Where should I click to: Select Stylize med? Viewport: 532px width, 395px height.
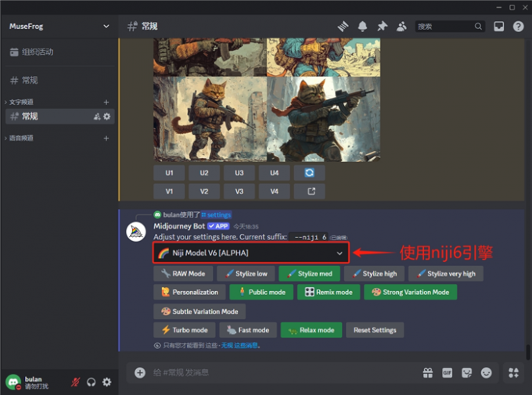(310, 274)
